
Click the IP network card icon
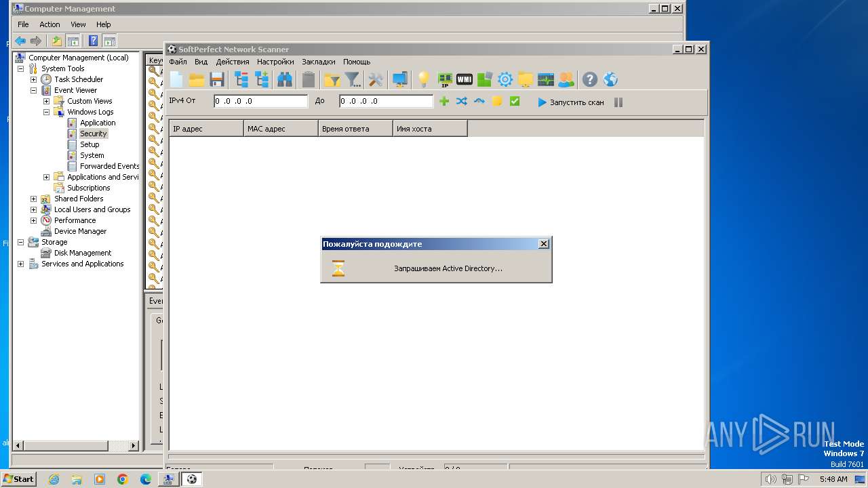(445, 80)
